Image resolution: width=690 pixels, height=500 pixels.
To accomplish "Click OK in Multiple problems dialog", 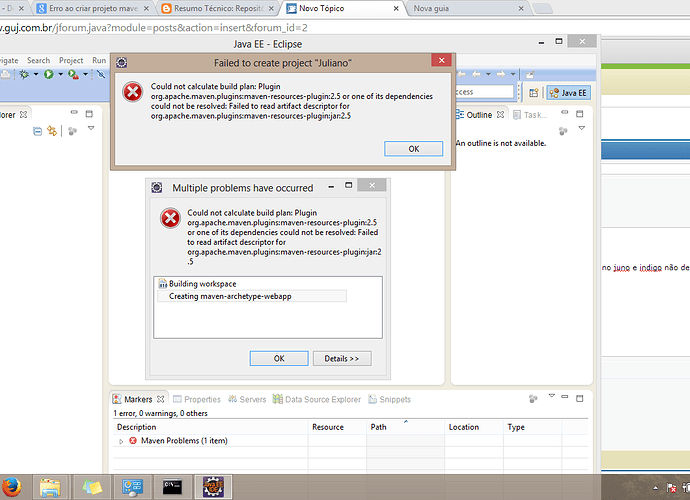I will [x=279, y=358].
